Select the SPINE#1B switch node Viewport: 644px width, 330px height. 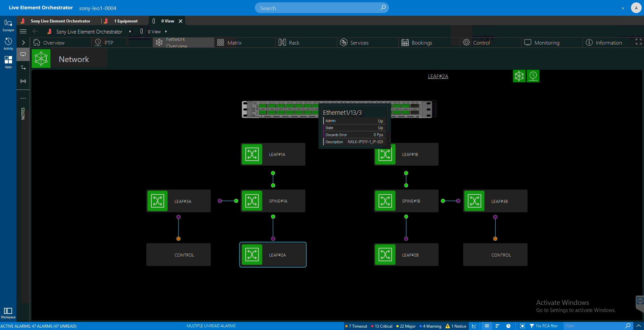406,201
